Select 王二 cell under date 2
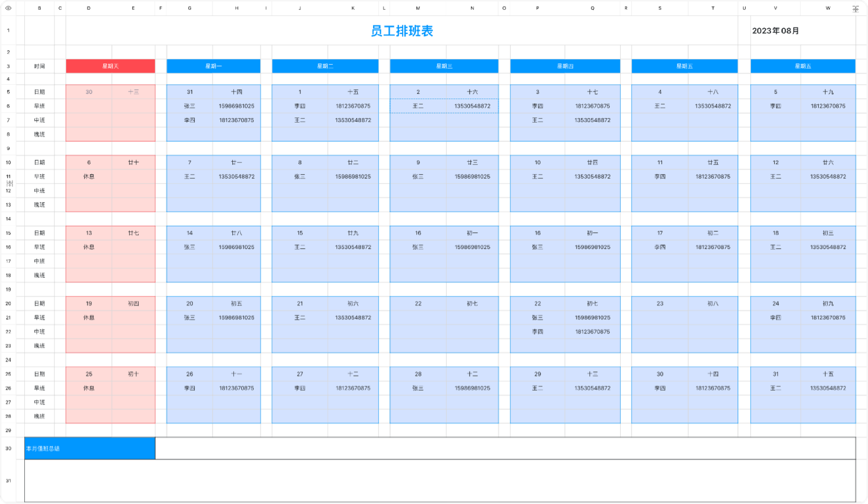This screenshot has height=504, width=868. tap(418, 106)
